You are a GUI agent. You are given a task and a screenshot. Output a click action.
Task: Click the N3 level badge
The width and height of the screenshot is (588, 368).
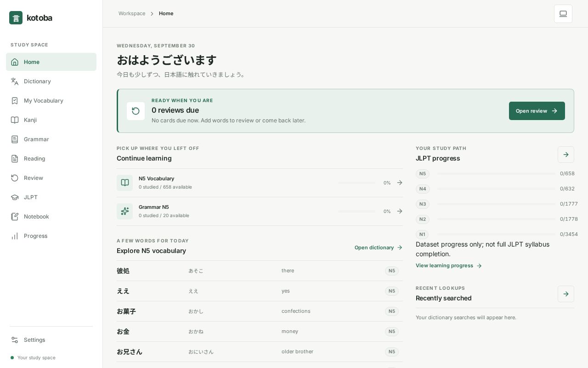[423, 204]
